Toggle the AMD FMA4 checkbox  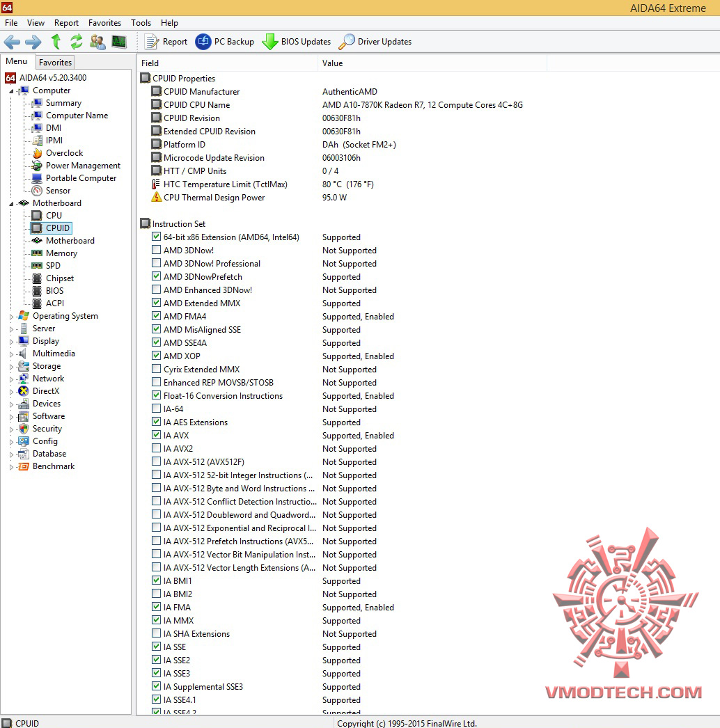coord(156,316)
